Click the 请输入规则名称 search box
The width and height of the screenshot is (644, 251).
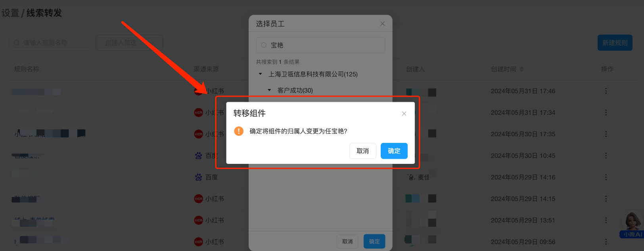pos(50,43)
